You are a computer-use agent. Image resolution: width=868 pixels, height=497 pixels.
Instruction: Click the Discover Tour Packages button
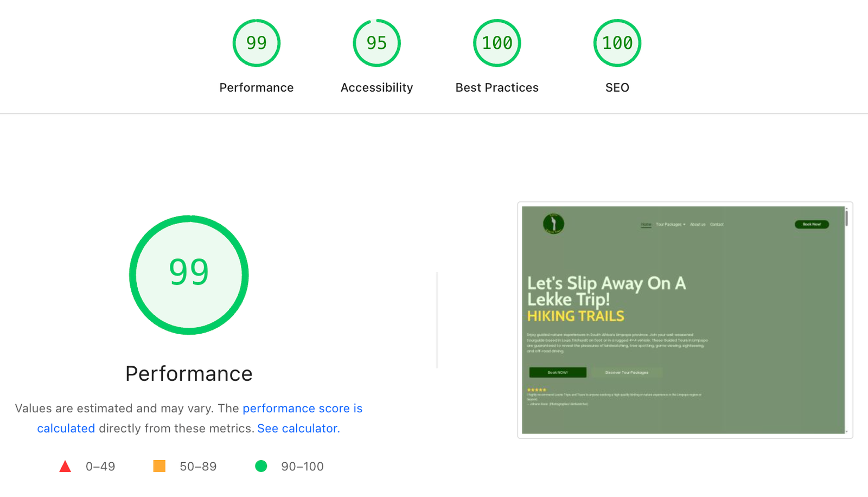(627, 372)
